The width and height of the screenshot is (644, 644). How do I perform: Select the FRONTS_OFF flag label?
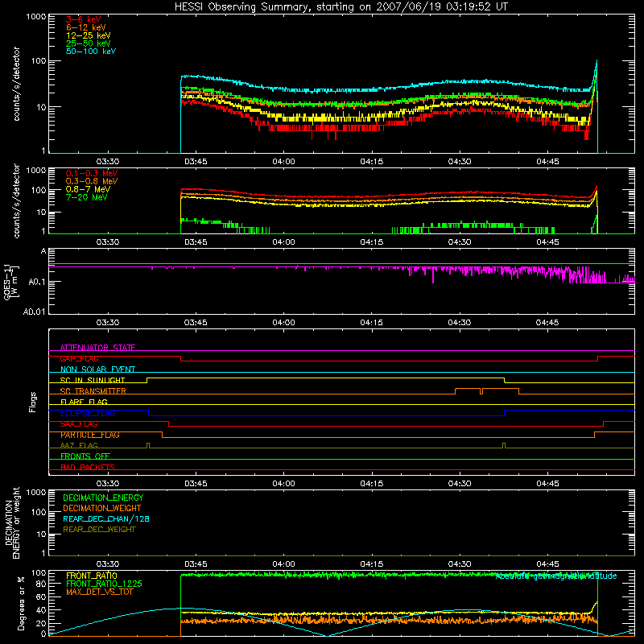click(x=85, y=456)
